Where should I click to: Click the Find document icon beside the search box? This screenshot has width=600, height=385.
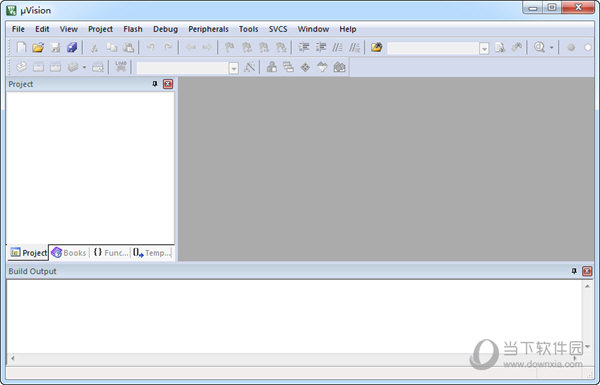click(500, 47)
